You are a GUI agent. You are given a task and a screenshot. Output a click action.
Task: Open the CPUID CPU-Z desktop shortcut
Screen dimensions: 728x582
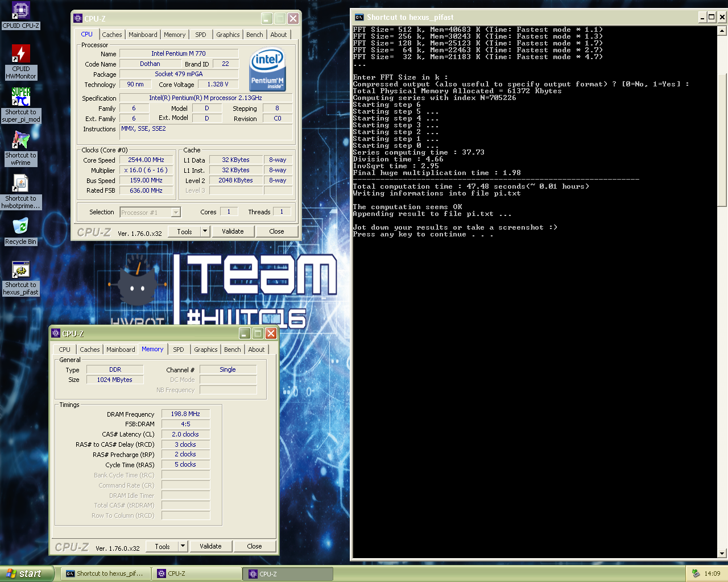coord(20,11)
